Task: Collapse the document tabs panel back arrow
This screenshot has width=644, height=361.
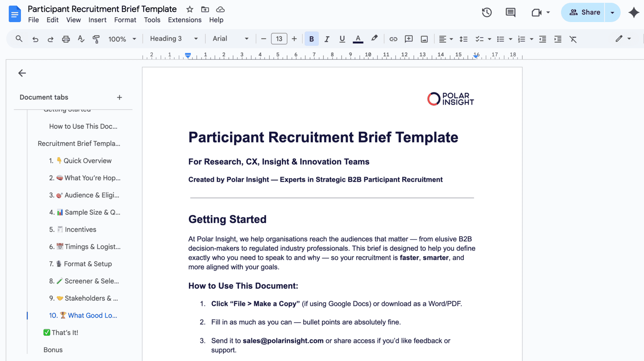Action: pyautogui.click(x=22, y=73)
